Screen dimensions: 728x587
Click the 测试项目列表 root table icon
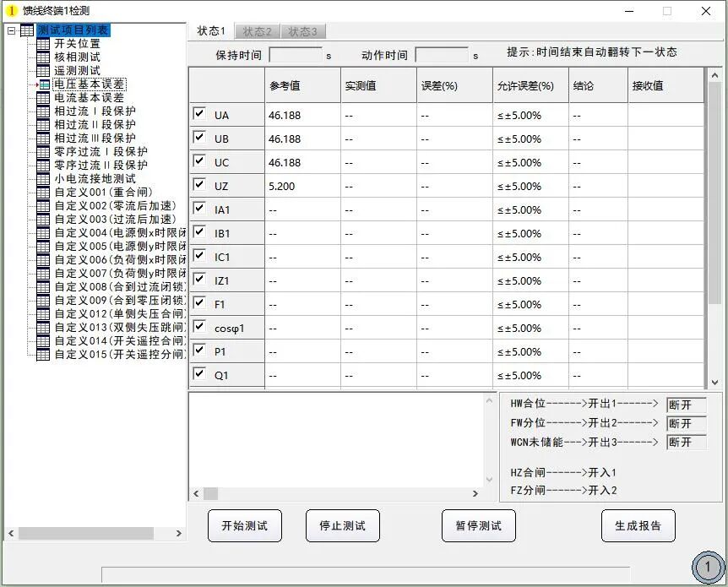coord(27,30)
